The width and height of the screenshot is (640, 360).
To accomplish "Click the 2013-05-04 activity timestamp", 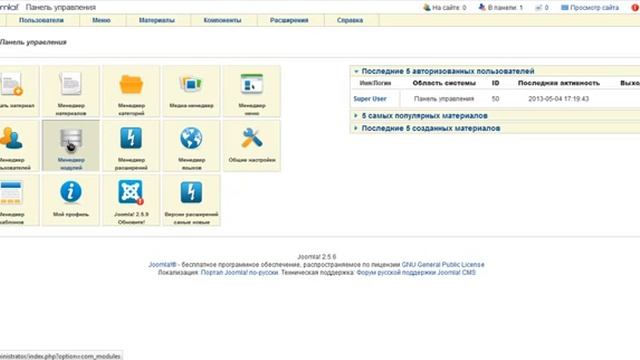I will (558, 99).
